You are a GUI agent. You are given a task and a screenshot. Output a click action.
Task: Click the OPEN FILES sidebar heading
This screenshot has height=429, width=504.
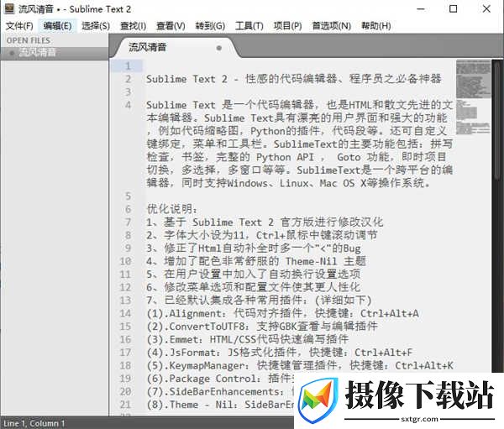tap(29, 40)
